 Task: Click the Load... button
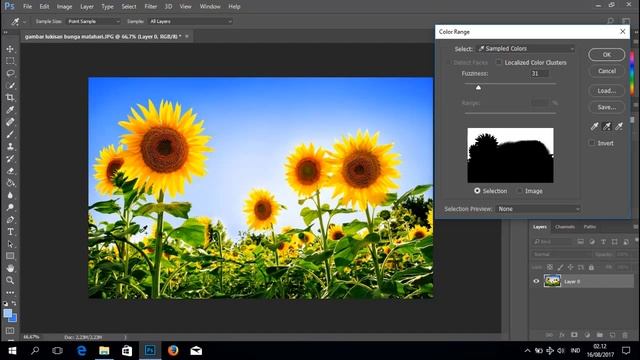click(x=607, y=91)
